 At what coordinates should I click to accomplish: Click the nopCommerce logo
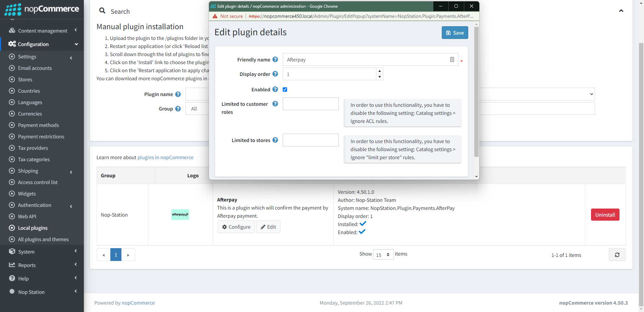pos(42,9)
